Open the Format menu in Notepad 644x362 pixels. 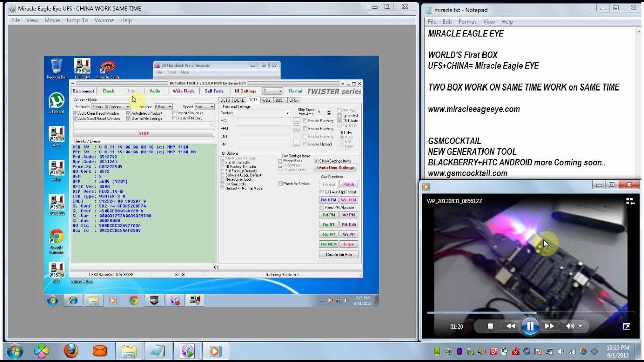click(467, 22)
